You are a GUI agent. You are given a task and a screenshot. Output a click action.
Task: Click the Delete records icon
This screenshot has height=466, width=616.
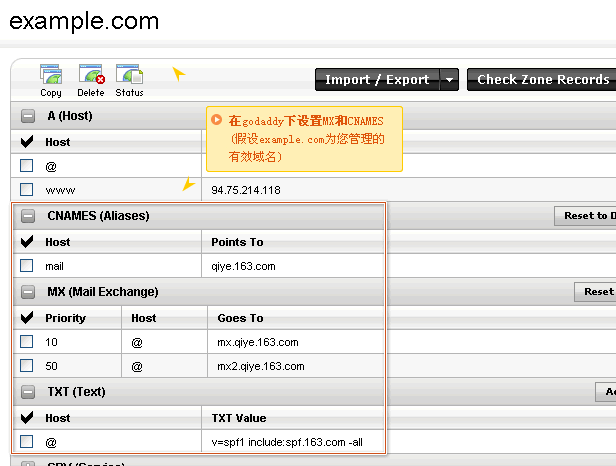pyautogui.click(x=91, y=81)
